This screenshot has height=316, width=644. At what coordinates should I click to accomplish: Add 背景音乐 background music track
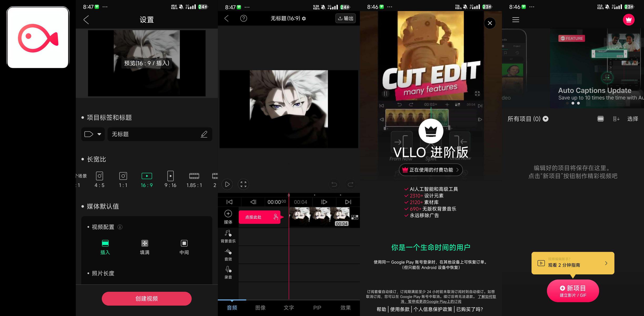228,236
